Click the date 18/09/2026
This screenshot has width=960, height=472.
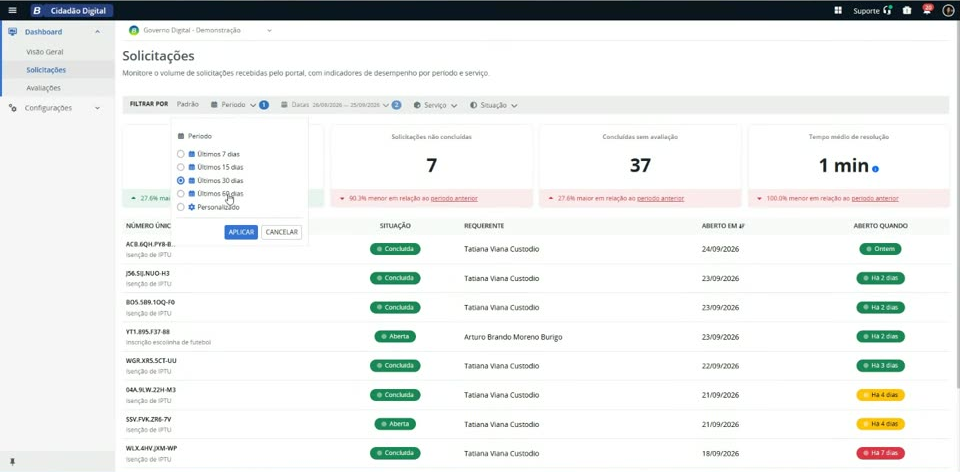720,453
